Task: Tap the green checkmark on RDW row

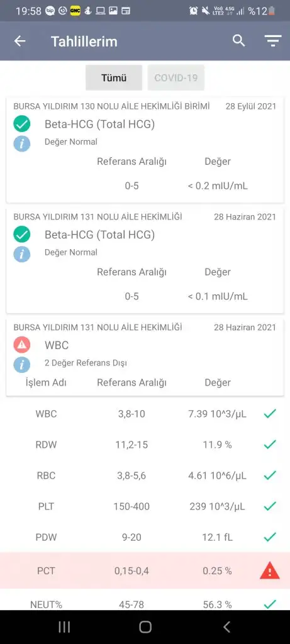Action: click(x=269, y=445)
